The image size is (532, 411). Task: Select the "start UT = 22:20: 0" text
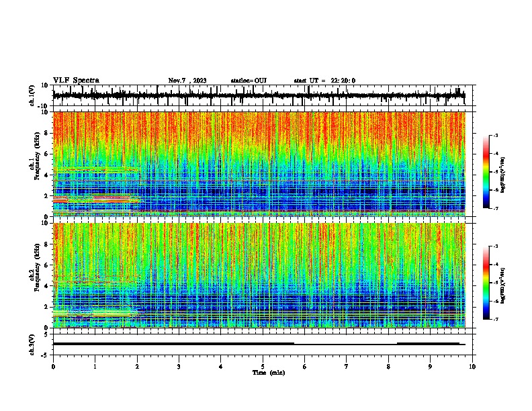coord(324,81)
